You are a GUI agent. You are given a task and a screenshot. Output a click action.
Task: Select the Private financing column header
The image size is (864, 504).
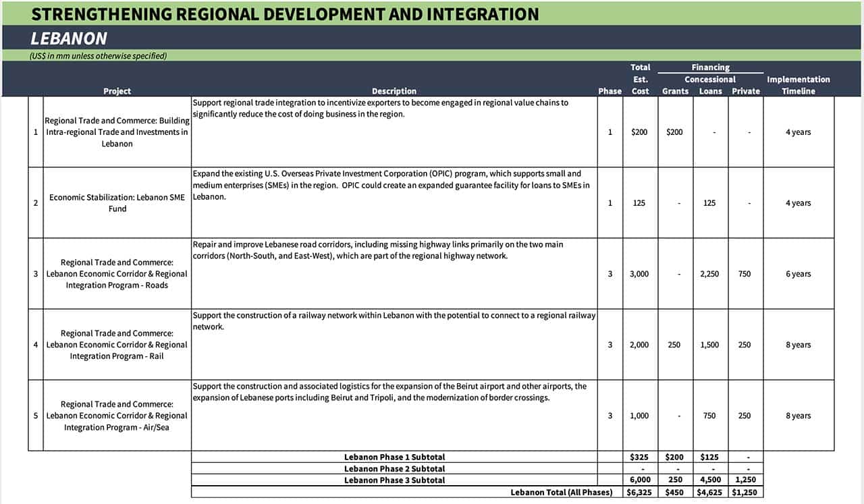[745, 91]
